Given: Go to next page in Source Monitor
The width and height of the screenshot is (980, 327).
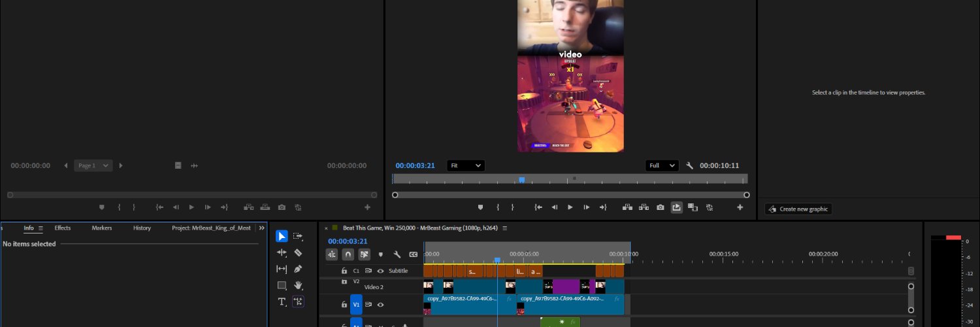Looking at the screenshot, I should (120, 165).
